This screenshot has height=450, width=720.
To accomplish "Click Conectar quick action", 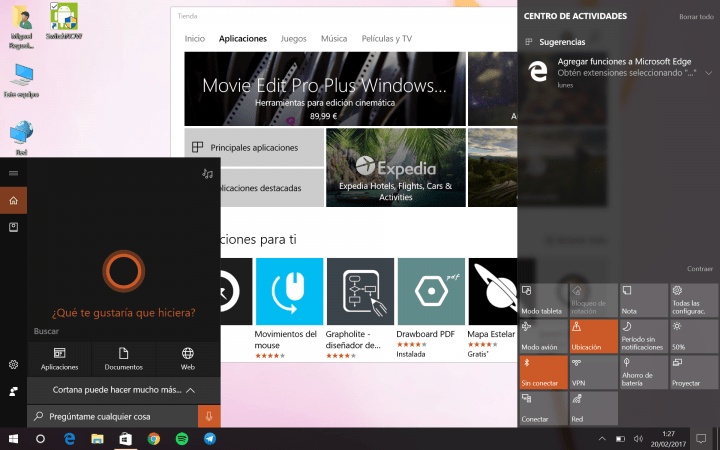I will (x=544, y=408).
